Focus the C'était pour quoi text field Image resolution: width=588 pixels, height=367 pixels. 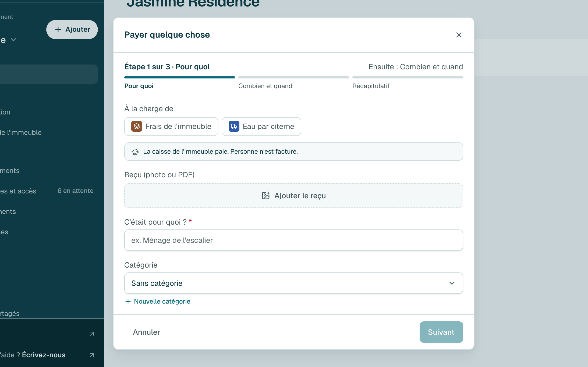[x=294, y=240]
